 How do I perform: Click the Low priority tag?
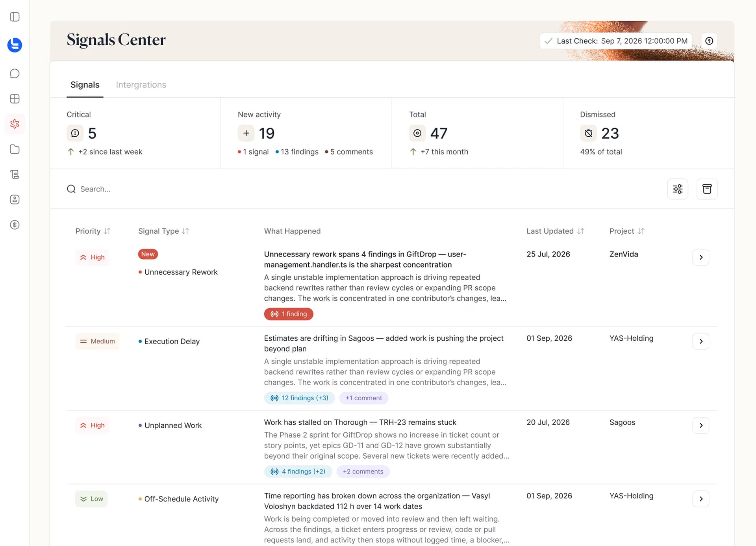(x=91, y=499)
